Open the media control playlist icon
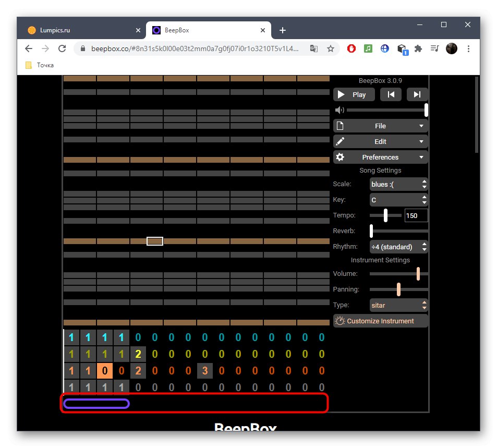Screen dimensions: 497x448 435,49
